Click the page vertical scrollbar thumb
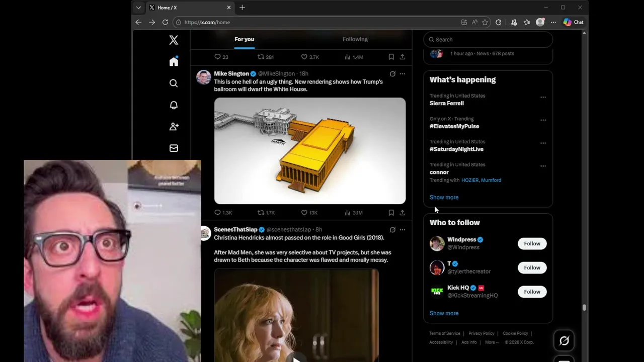The height and width of the screenshot is (362, 644). [x=584, y=308]
